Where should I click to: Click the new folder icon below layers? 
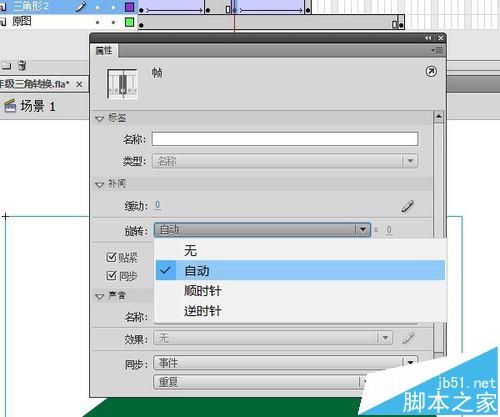6,66
